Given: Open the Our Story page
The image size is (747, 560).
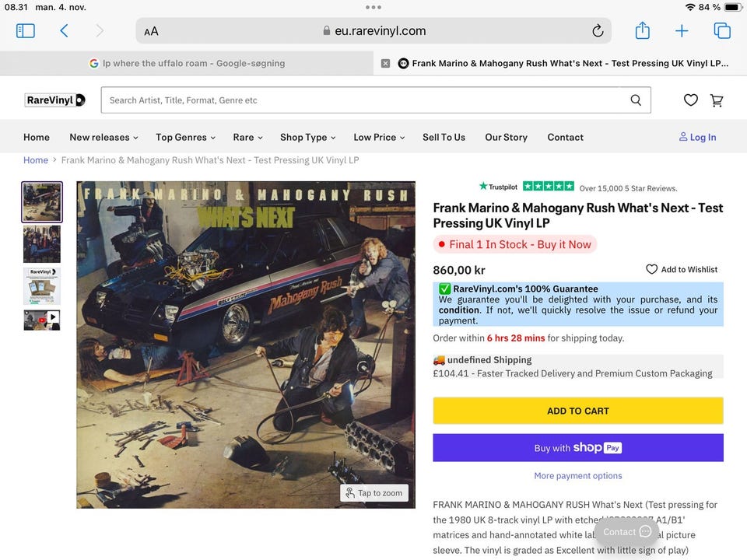Looking at the screenshot, I should (506, 137).
